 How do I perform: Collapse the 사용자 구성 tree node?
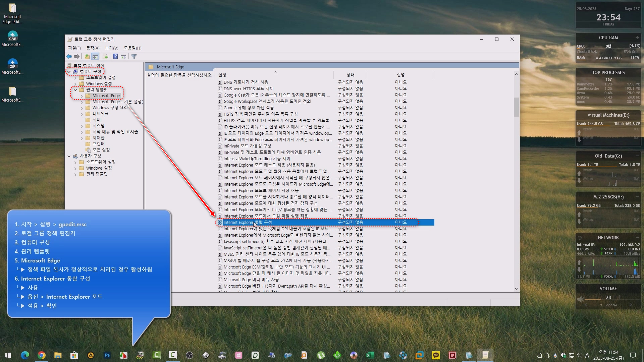click(x=69, y=156)
